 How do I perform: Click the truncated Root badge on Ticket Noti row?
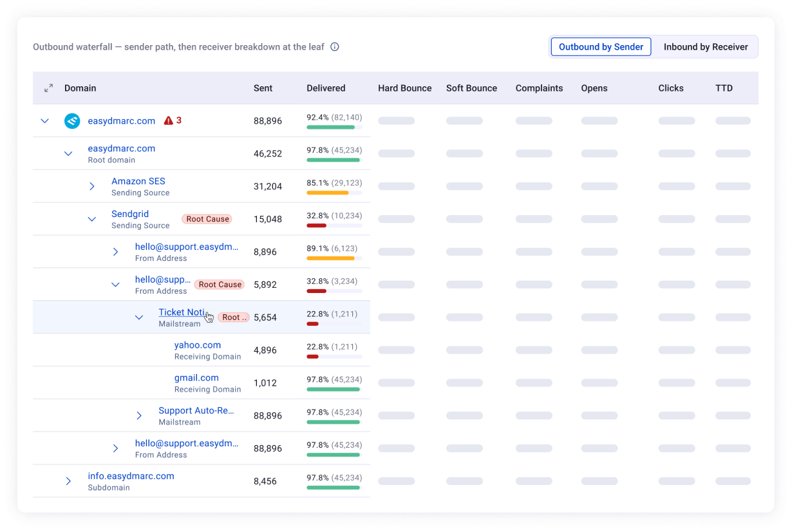(x=234, y=318)
